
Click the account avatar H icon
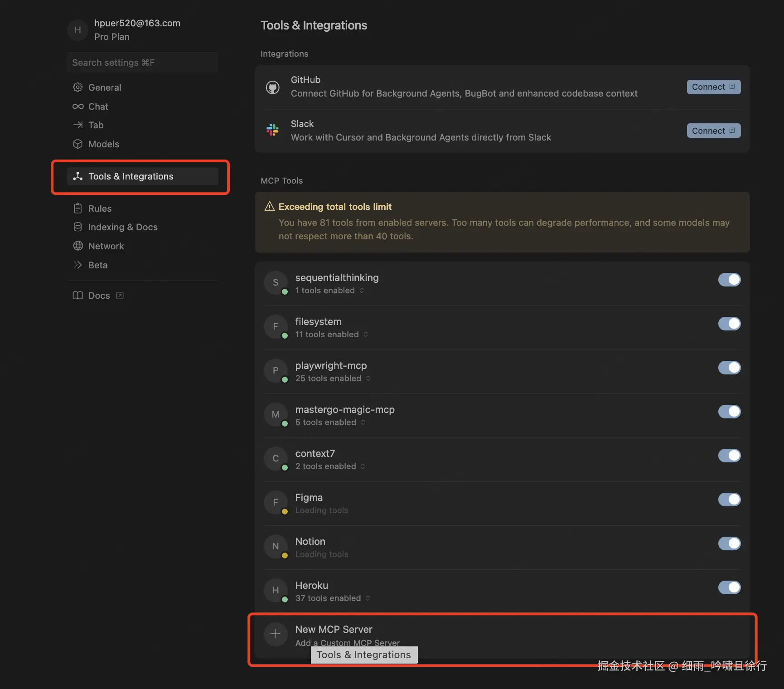coord(77,30)
